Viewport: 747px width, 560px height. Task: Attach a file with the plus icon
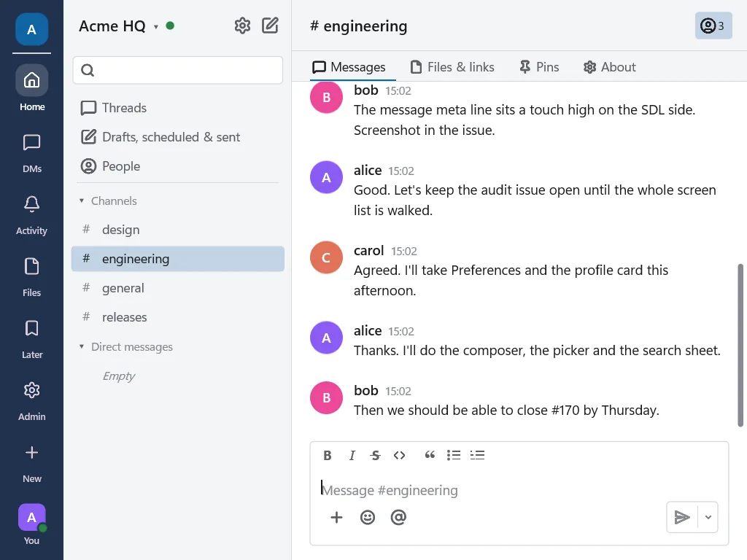336,517
